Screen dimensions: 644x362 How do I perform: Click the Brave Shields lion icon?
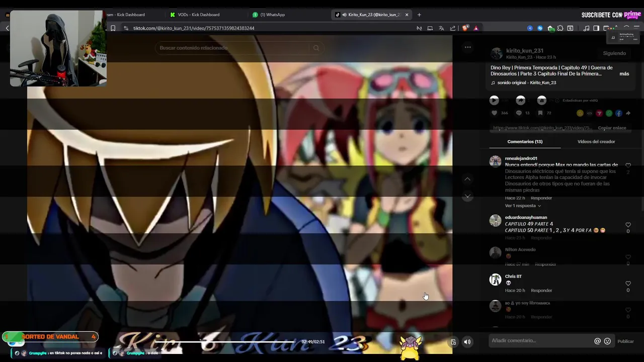pyautogui.click(x=465, y=28)
